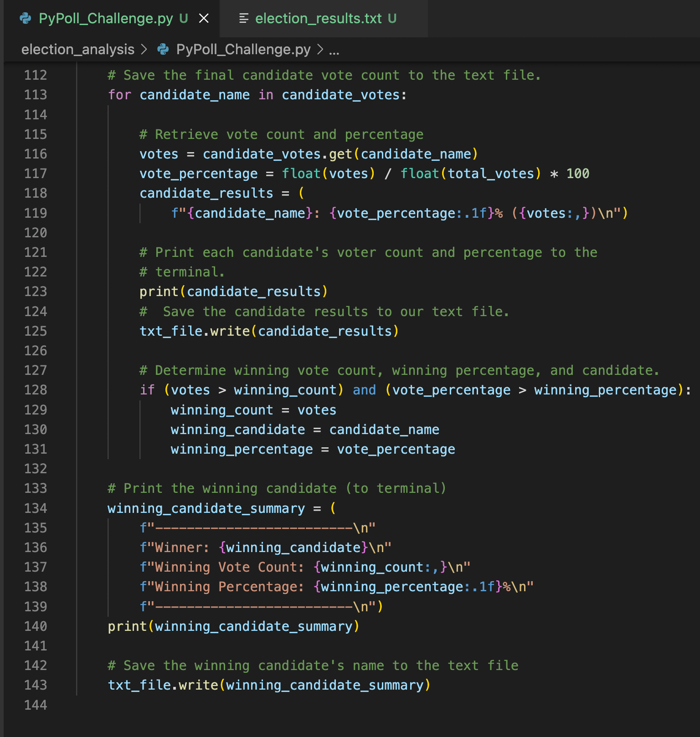Click "candidate_results = (" on line 118
Image resolution: width=700 pixels, height=737 pixels.
[x=221, y=193]
